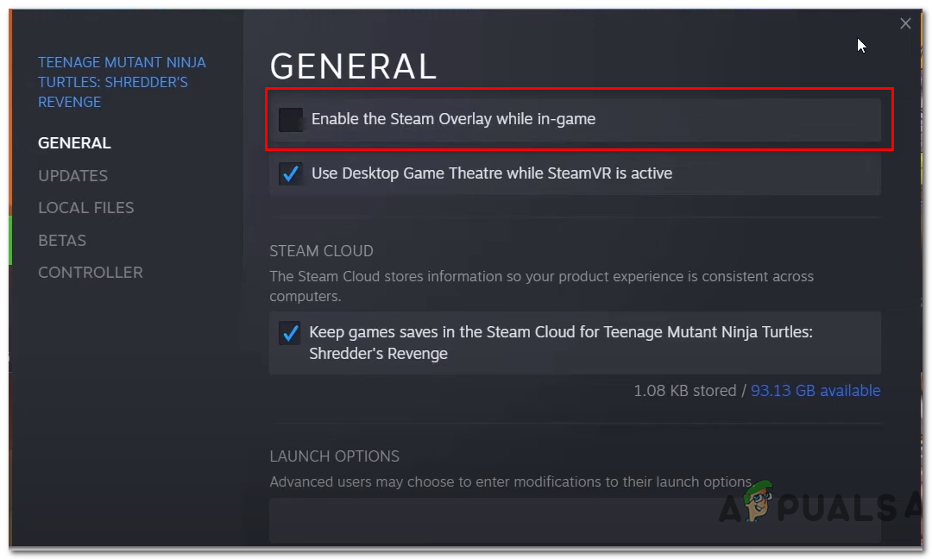Click the large GENERAL page heading
The width and height of the screenshot is (932, 560).
pyautogui.click(x=353, y=66)
